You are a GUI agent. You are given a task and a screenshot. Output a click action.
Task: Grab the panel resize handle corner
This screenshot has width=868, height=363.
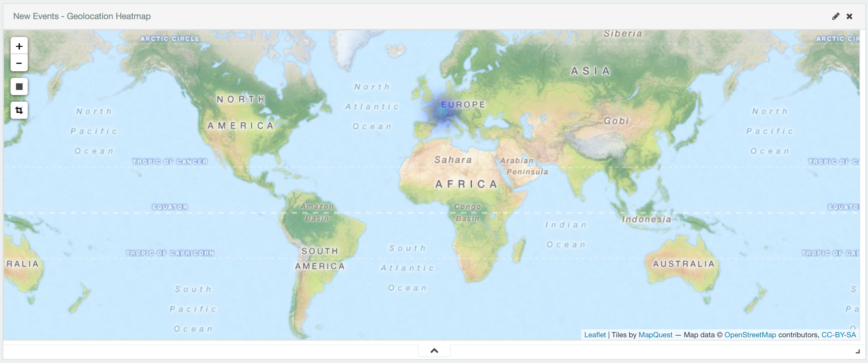857,351
